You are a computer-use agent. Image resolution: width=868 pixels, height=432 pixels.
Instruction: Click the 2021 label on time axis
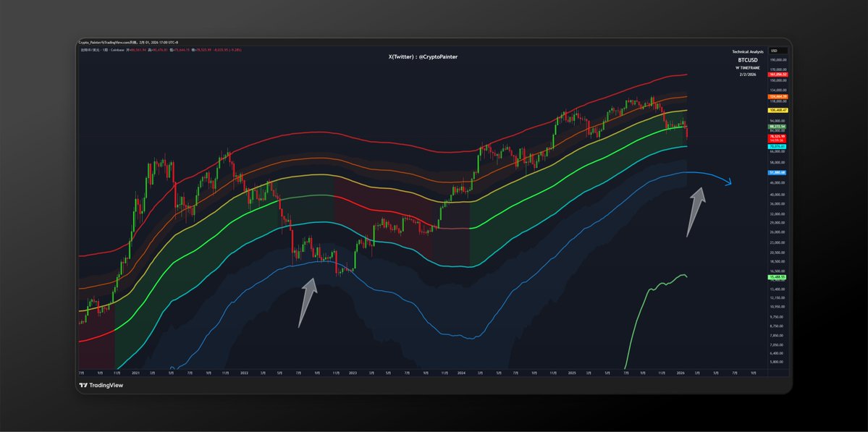coord(135,373)
